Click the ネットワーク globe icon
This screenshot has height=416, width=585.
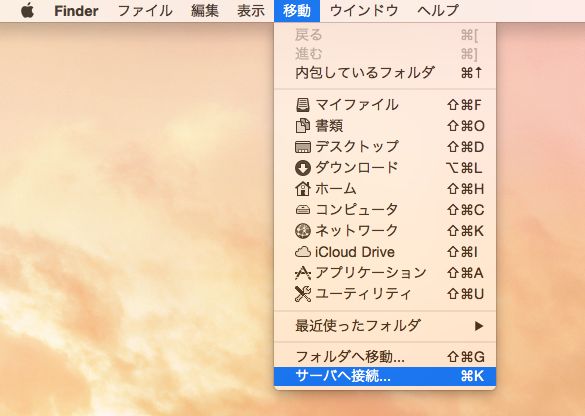[303, 231]
